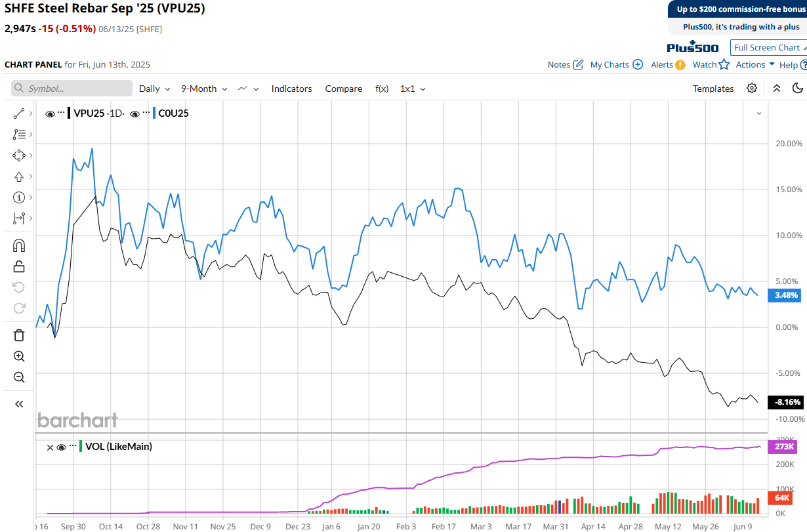This screenshot has height=532, width=807.
Task: Click the Symbol search input field
Action: 72,89
